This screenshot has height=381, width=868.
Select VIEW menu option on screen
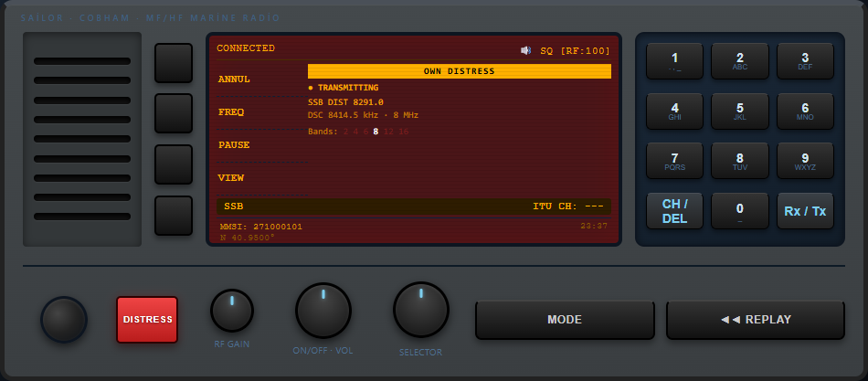click(x=231, y=178)
